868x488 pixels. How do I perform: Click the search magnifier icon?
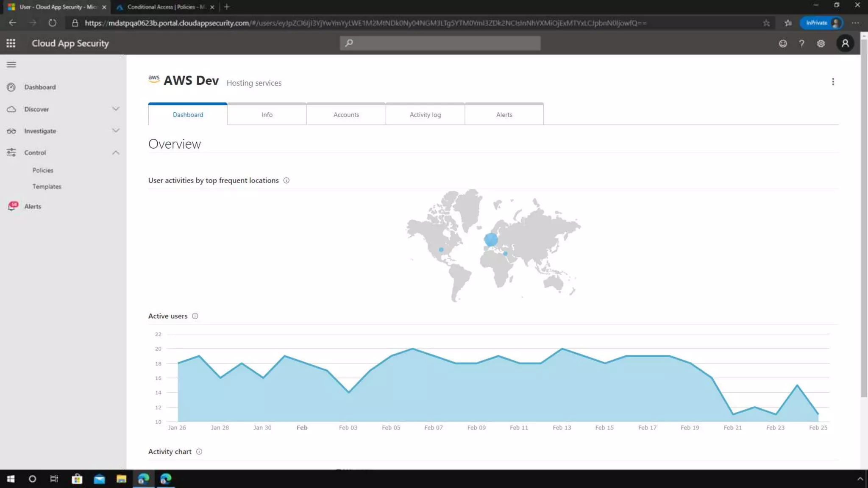(349, 43)
